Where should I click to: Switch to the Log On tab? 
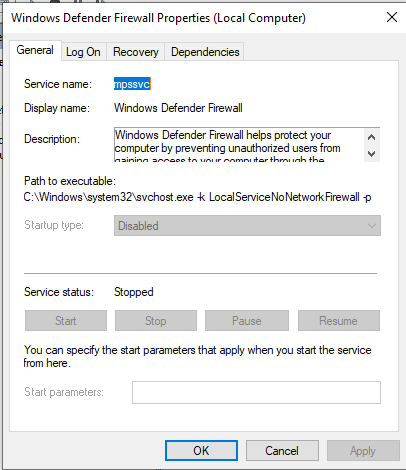pos(83,52)
